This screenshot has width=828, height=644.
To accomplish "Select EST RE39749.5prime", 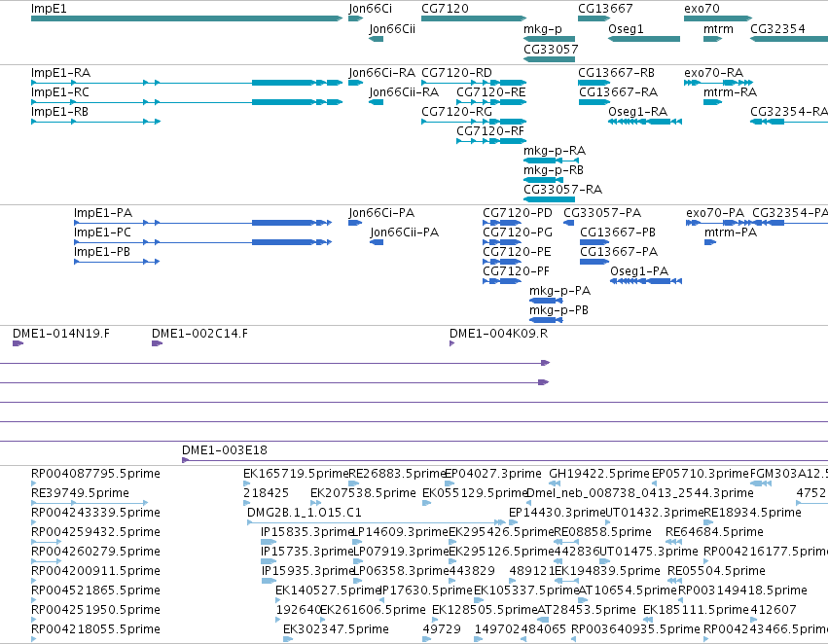I will click(x=90, y=503).
